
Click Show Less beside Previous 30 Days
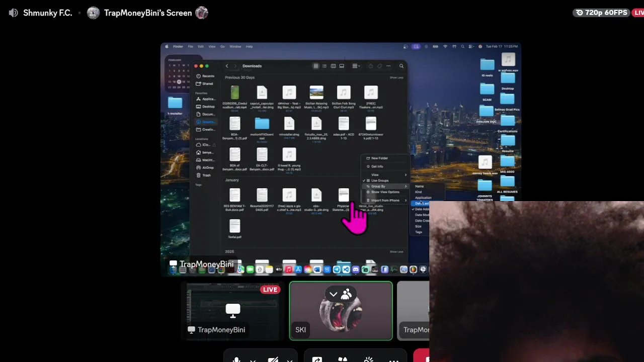pos(396,77)
